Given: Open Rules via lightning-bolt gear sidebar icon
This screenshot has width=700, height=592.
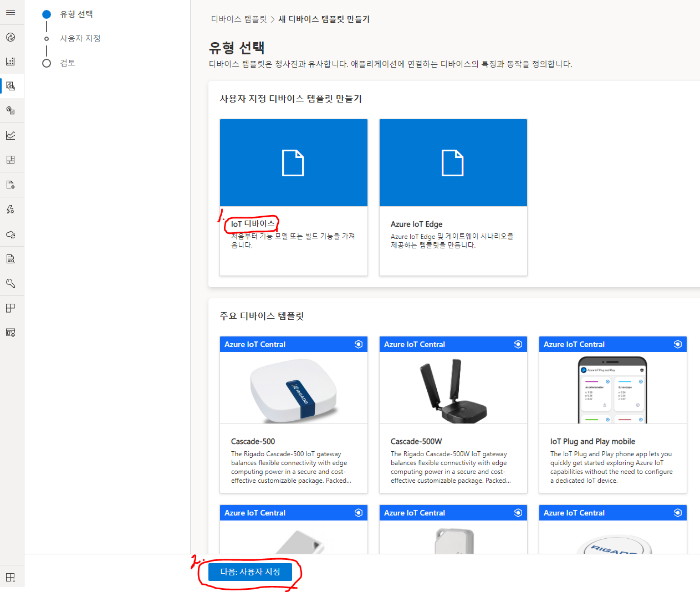Looking at the screenshot, I should pyautogui.click(x=11, y=209).
